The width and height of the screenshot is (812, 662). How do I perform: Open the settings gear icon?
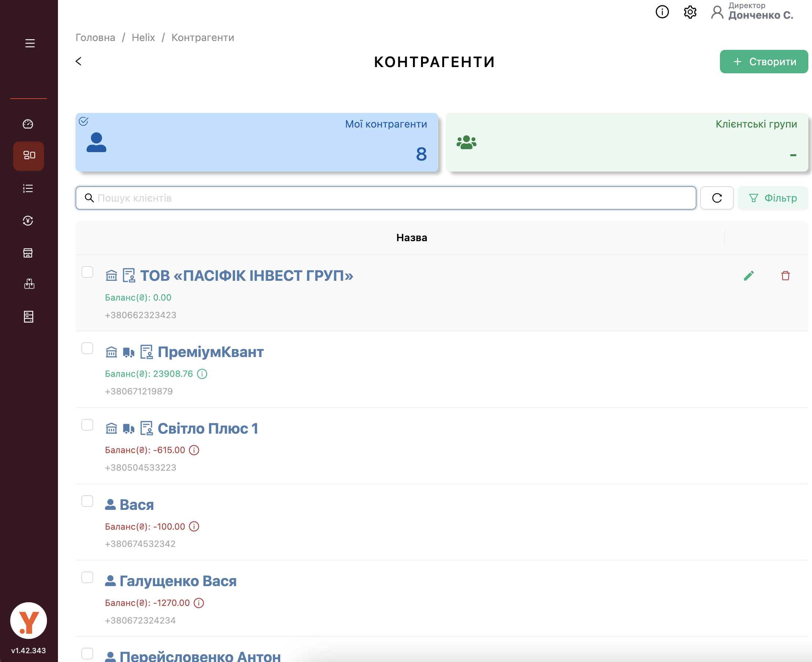pos(690,12)
